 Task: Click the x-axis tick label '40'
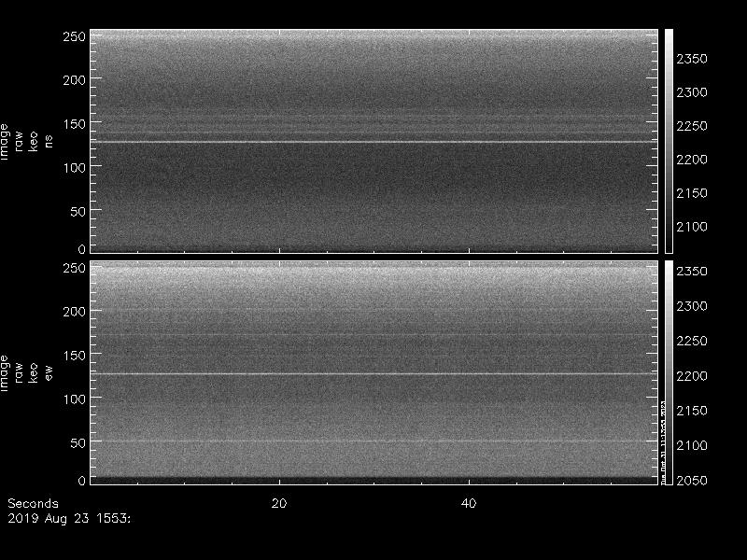point(470,503)
